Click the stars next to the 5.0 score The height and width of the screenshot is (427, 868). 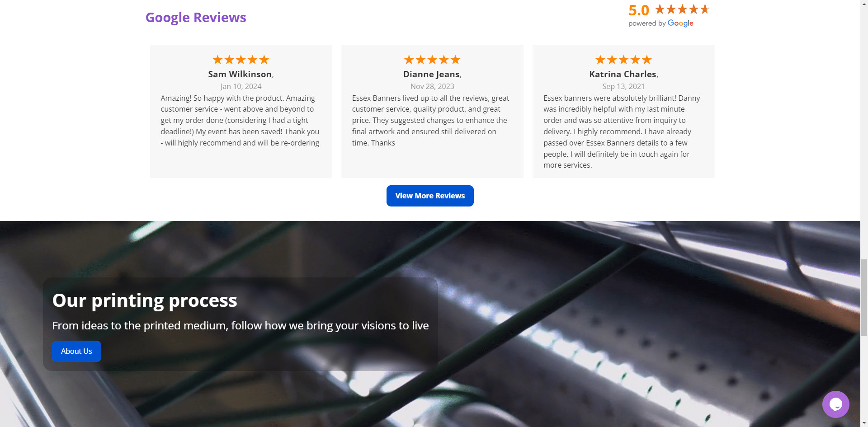click(682, 9)
